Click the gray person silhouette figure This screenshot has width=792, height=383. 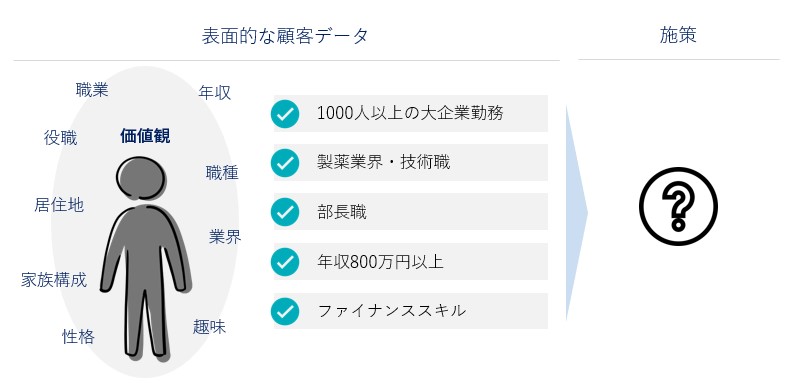pyautogui.click(x=145, y=259)
